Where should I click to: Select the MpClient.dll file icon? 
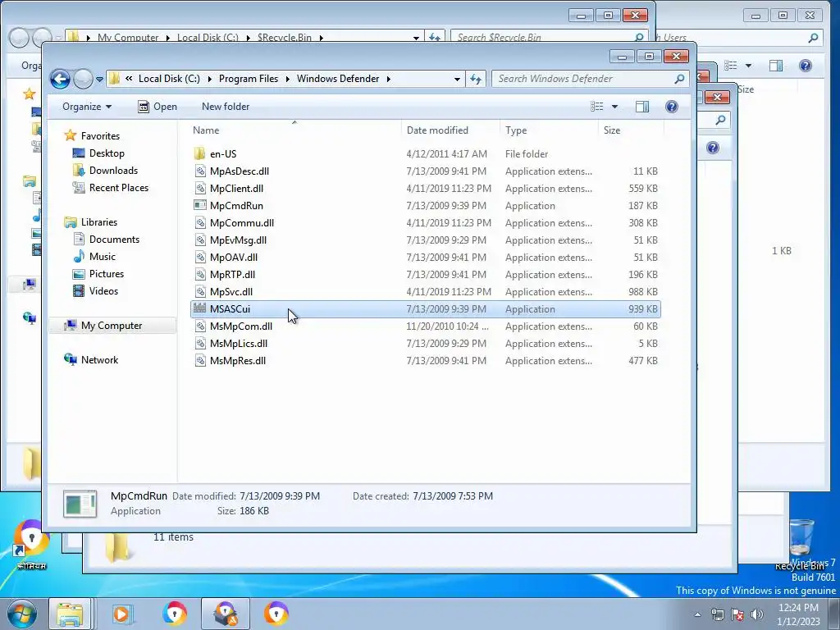click(200, 189)
